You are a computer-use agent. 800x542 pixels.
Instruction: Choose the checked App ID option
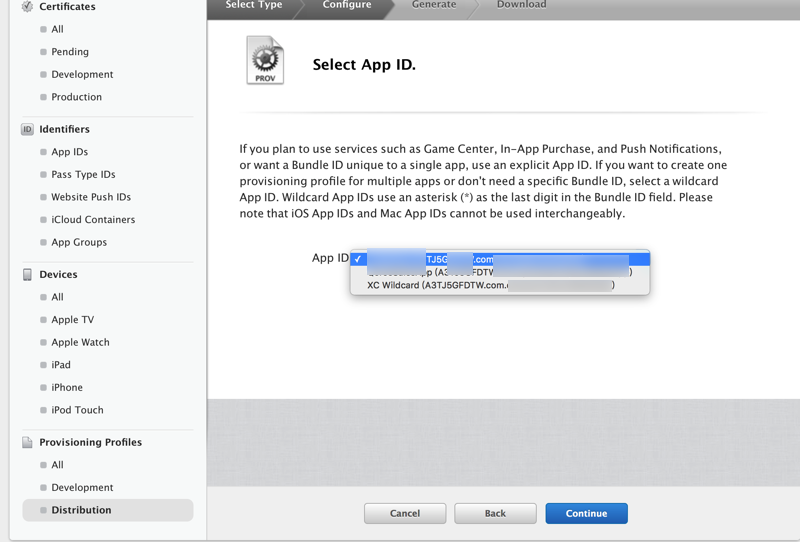point(500,259)
